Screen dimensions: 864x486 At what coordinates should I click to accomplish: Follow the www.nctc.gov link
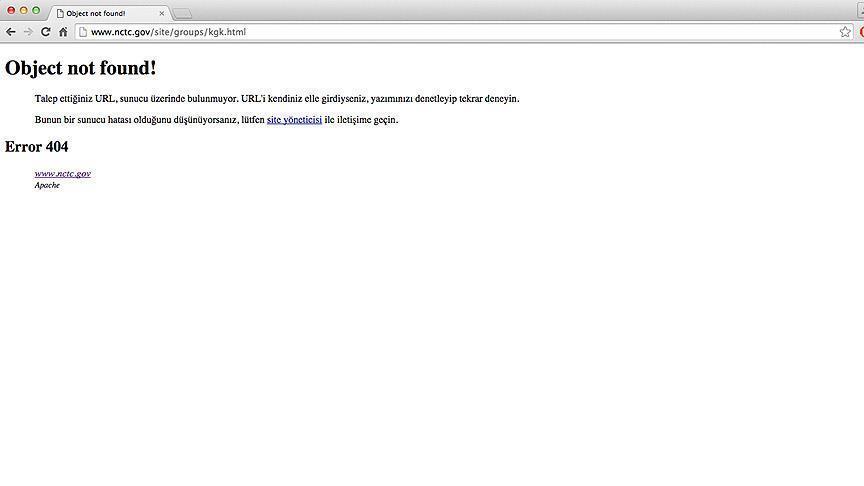point(62,173)
